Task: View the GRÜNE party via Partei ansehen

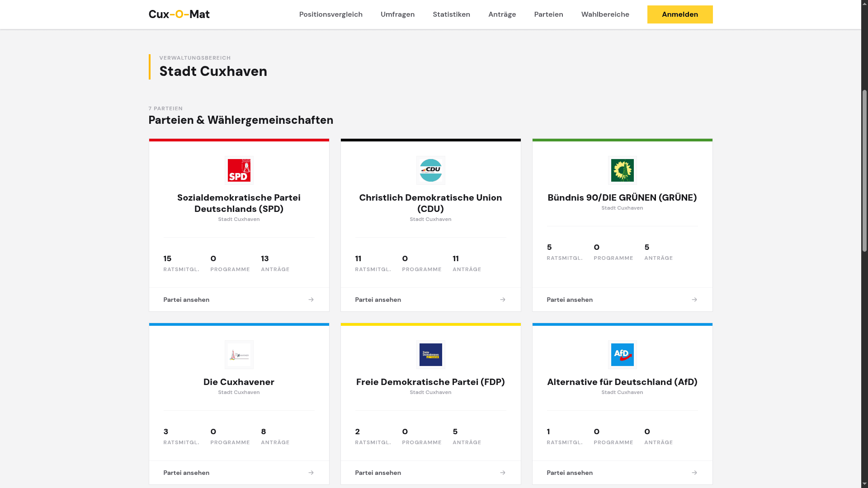Action: click(x=622, y=300)
